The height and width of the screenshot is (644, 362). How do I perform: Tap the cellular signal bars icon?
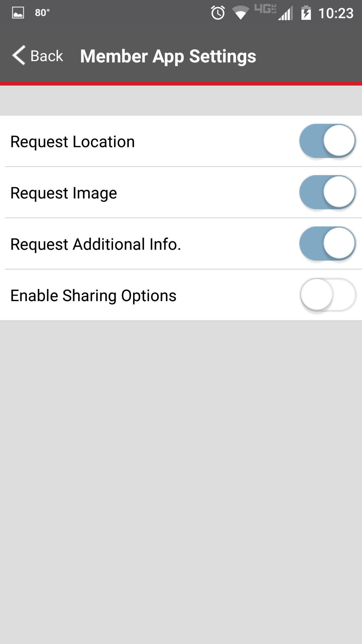[286, 14]
